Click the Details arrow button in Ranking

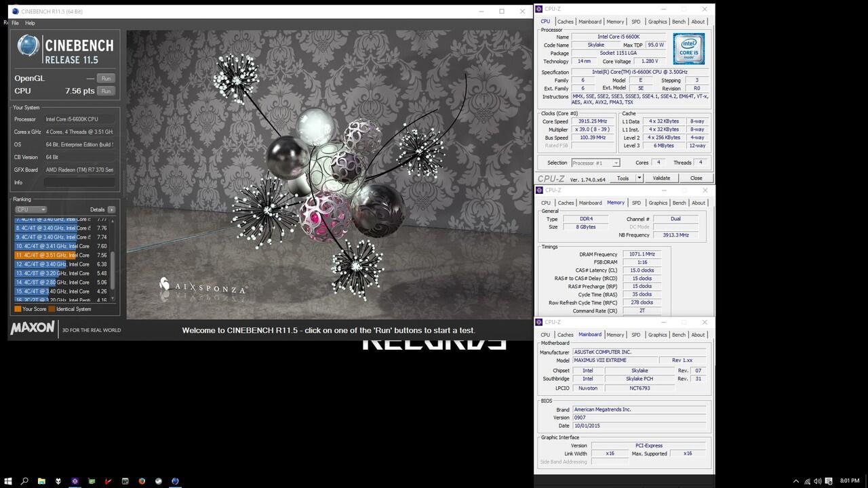click(x=112, y=209)
